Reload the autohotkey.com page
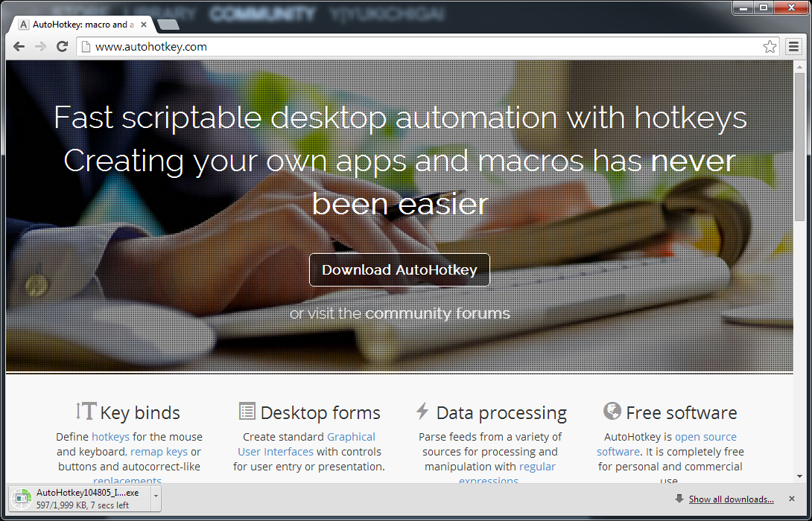 [x=62, y=47]
